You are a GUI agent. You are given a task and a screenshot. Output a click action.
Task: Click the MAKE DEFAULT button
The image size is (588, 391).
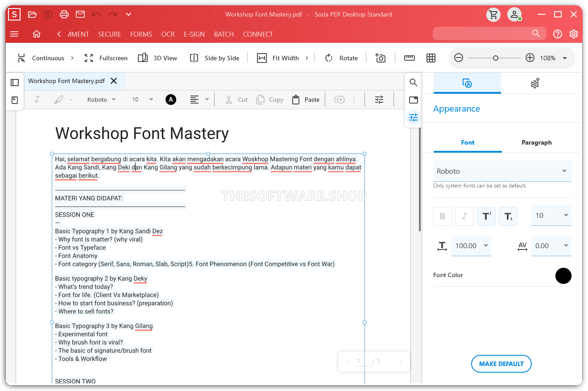[501, 364]
